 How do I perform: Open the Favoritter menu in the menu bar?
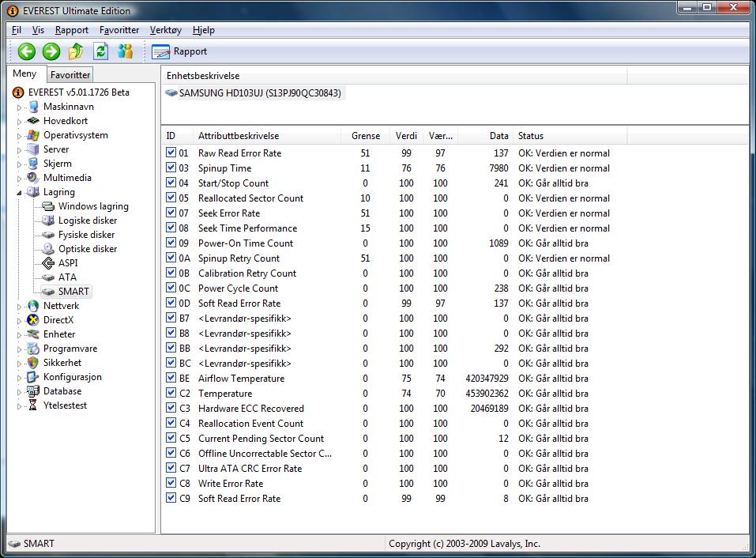coord(119,30)
